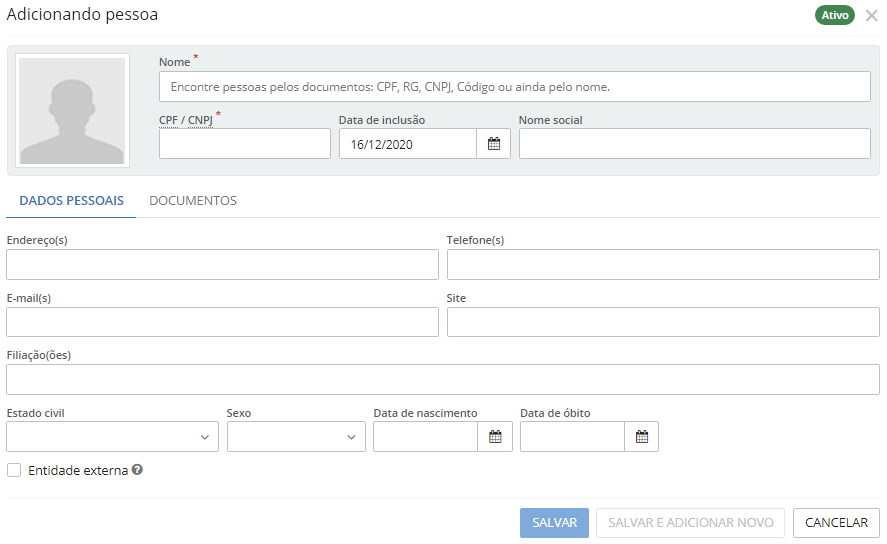887x544 pixels.
Task: Expand the Estado civil dropdown
Action: click(x=112, y=437)
